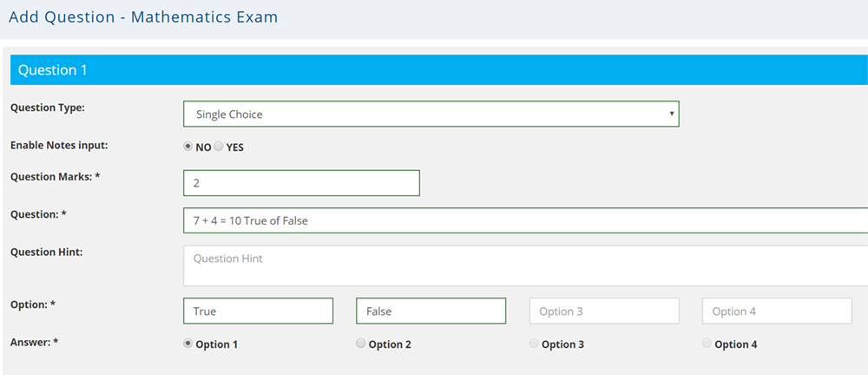Viewport: 868px width, 380px height.
Task: Set Option 3 as the answer
Action: (x=534, y=344)
